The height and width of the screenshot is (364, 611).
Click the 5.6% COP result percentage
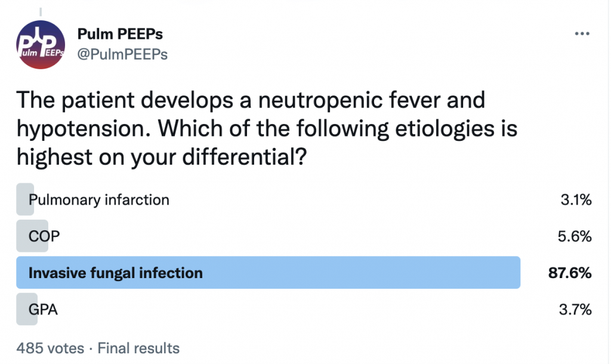(x=575, y=236)
